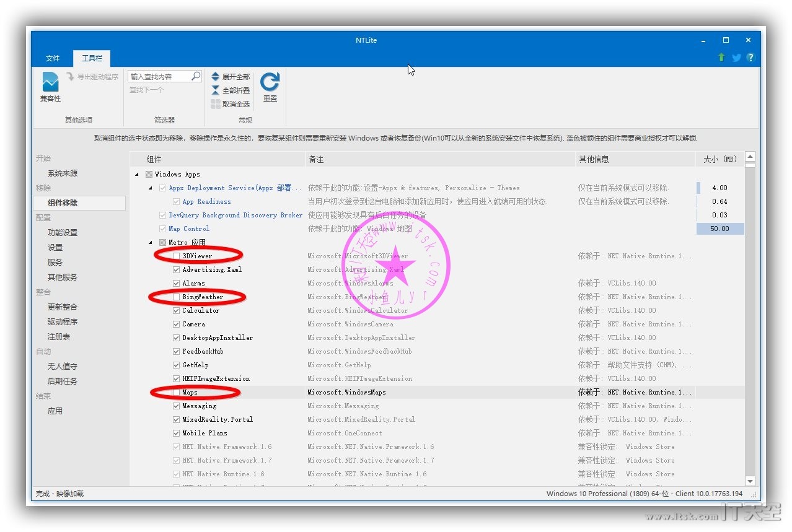
Task: Open 其他服务 in sidebar
Action: (63, 277)
